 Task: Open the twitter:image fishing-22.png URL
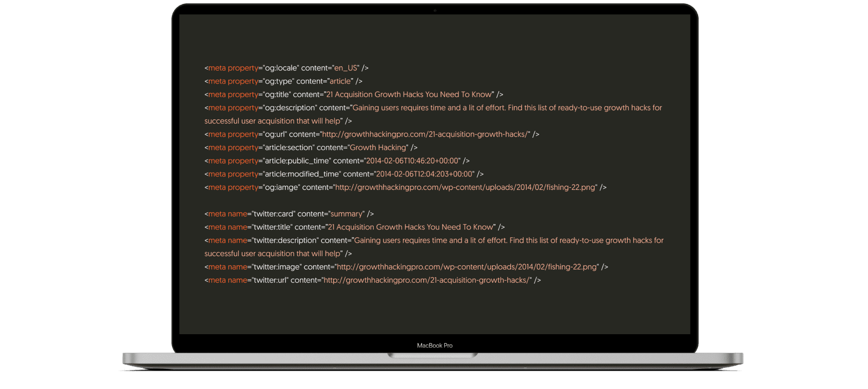467,267
